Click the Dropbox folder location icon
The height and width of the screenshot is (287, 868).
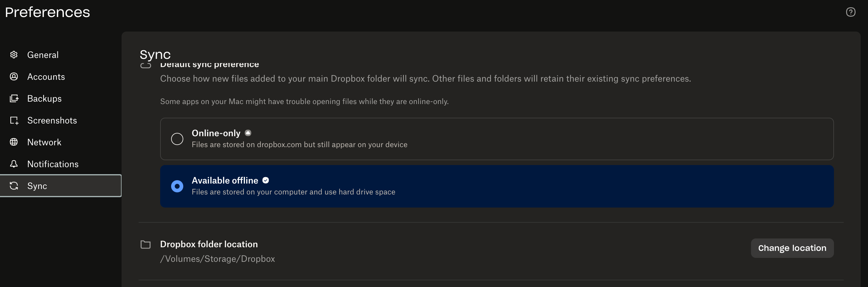click(x=146, y=244)
